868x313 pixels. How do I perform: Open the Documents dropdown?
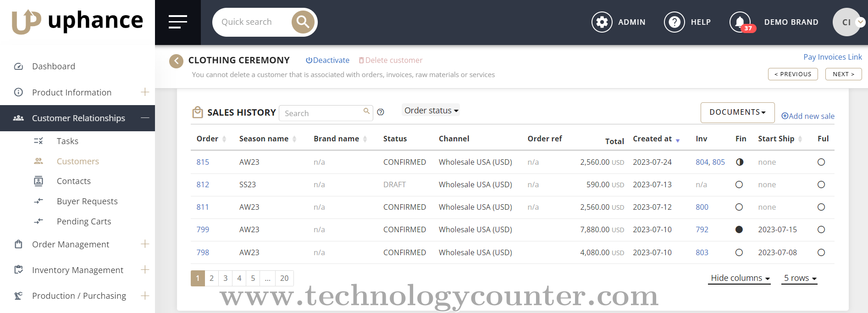pyautogui.click(x=737, y=112)
